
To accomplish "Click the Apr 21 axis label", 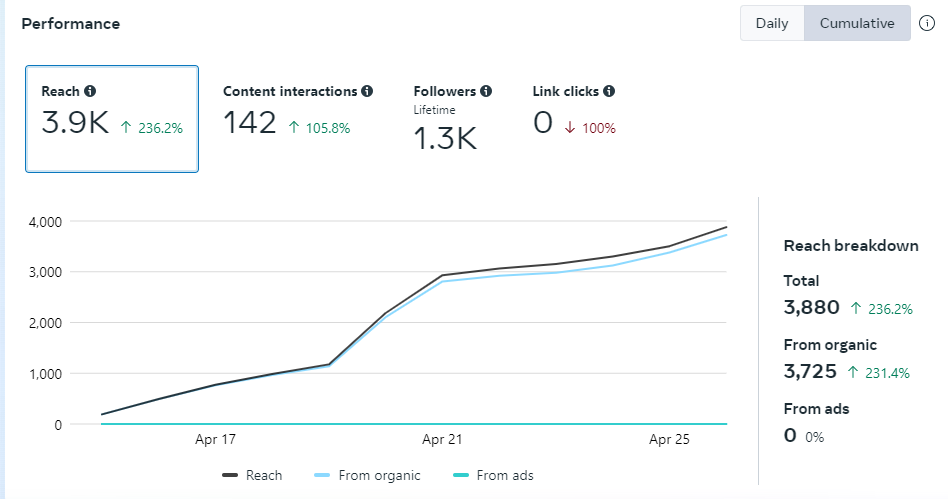I will point(442,440).
